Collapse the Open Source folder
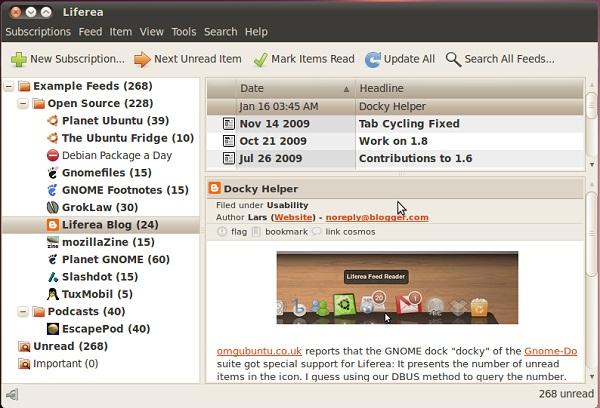Viewport: 600px width, 408px height. click(x=24, y=104)
